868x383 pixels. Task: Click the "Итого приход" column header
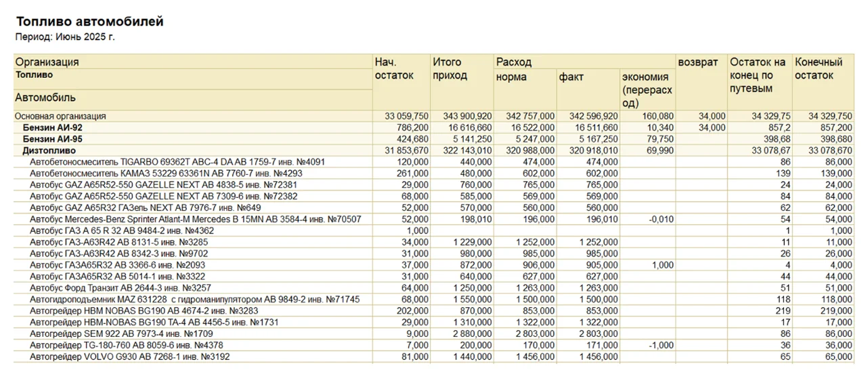(452, 68)
